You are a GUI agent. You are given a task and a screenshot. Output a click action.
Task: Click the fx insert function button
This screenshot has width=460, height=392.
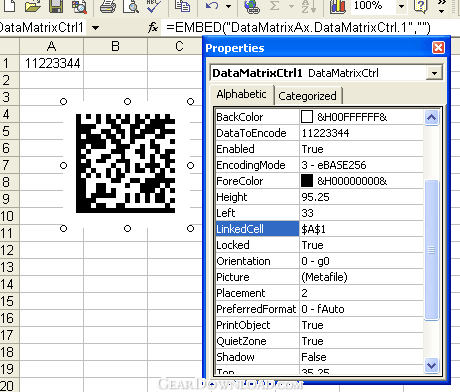pos(153,27)
